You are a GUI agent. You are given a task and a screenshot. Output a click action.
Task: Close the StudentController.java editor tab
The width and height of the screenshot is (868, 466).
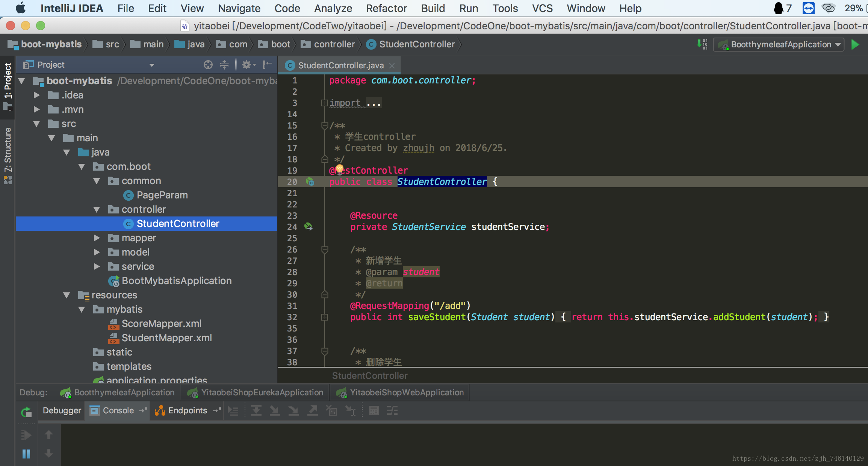point(392,65)
